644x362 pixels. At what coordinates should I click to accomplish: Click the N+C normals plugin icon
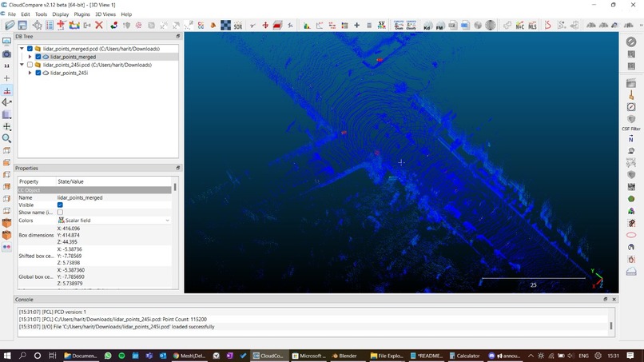click(520, 26)
